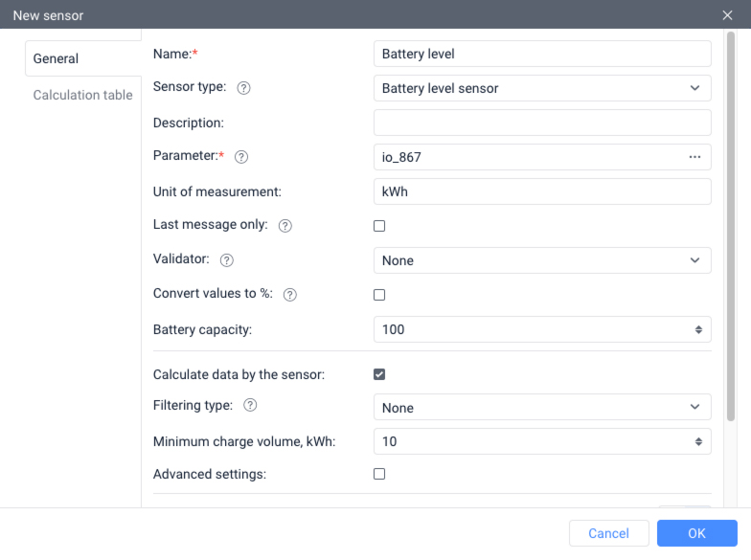Enable the Advanced settings checkbox

click(379, 474)
